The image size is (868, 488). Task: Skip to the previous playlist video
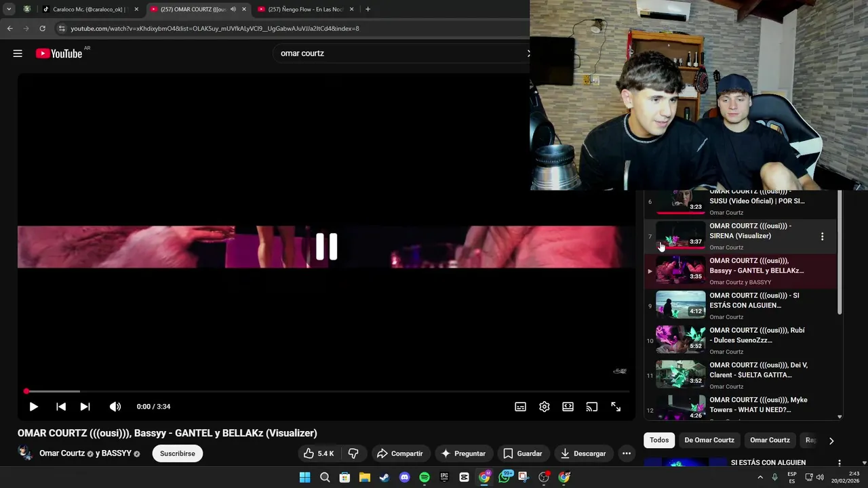61,407
